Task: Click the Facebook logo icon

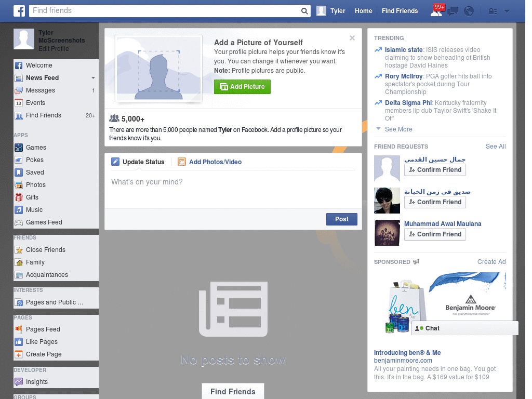Action: tap(19, 11)
